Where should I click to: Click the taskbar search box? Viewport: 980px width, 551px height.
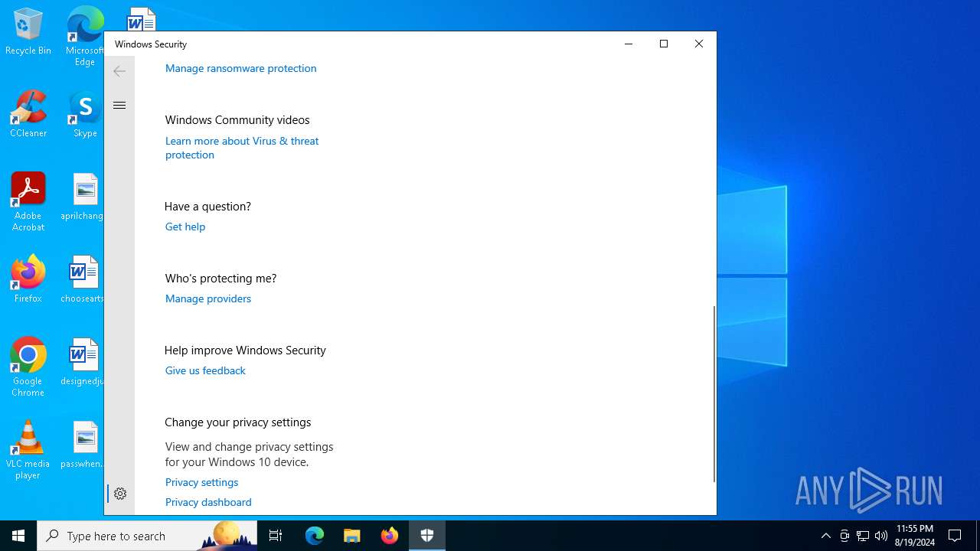[147, 536]
